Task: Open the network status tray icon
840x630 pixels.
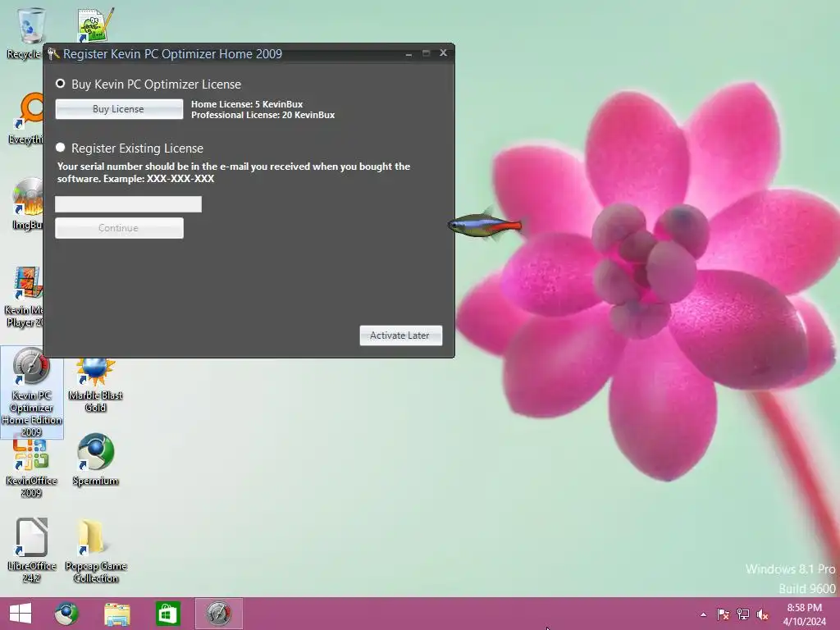Action: (x=743, y=614)
